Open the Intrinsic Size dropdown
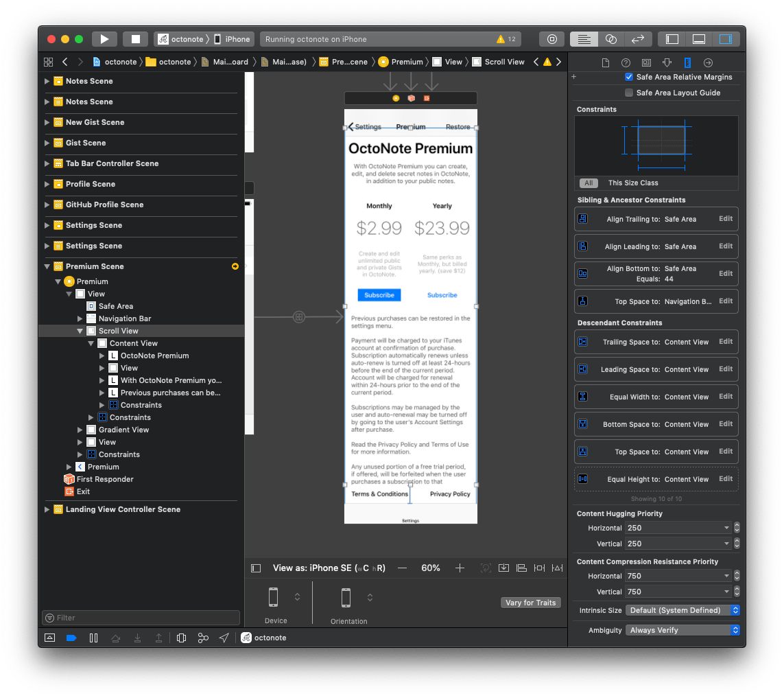Viewport: 784px width, 698px height. tap(682, 610)
